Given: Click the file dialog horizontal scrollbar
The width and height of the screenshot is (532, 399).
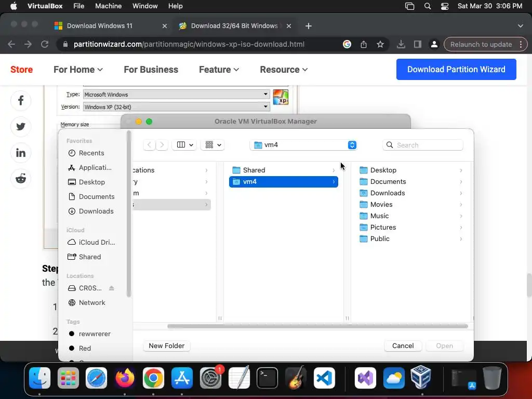Looking at the screenshot, I should click(317, 326).
